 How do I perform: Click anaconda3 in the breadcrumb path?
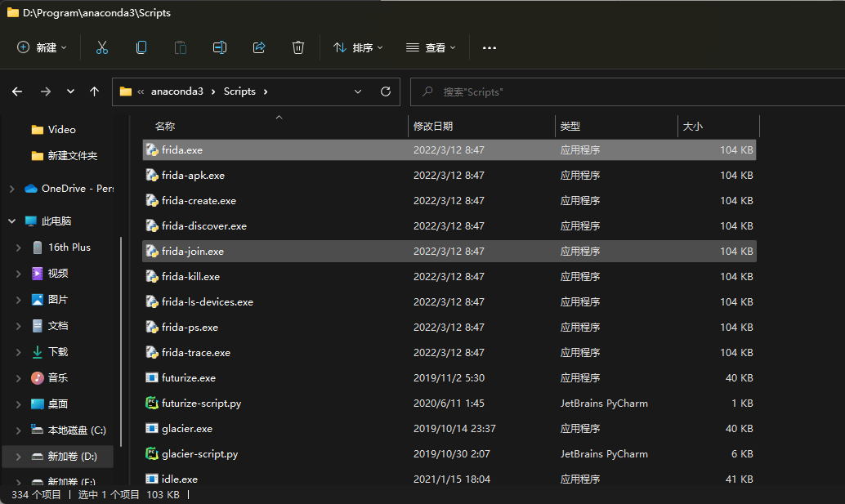pyautogui.click(x=177, y=91)
